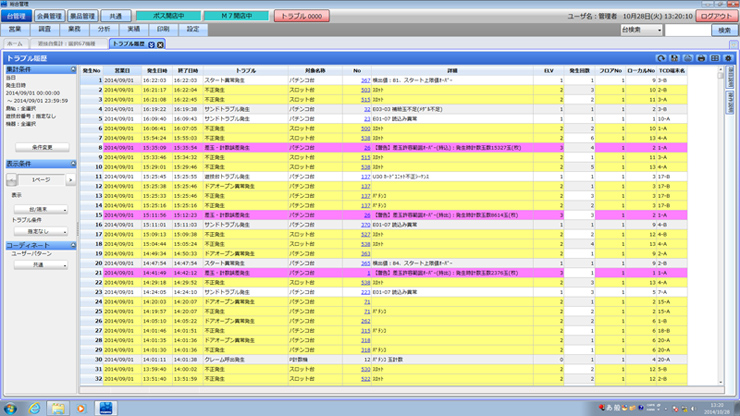Sort by the 詳細 column header

coord(452,70)
